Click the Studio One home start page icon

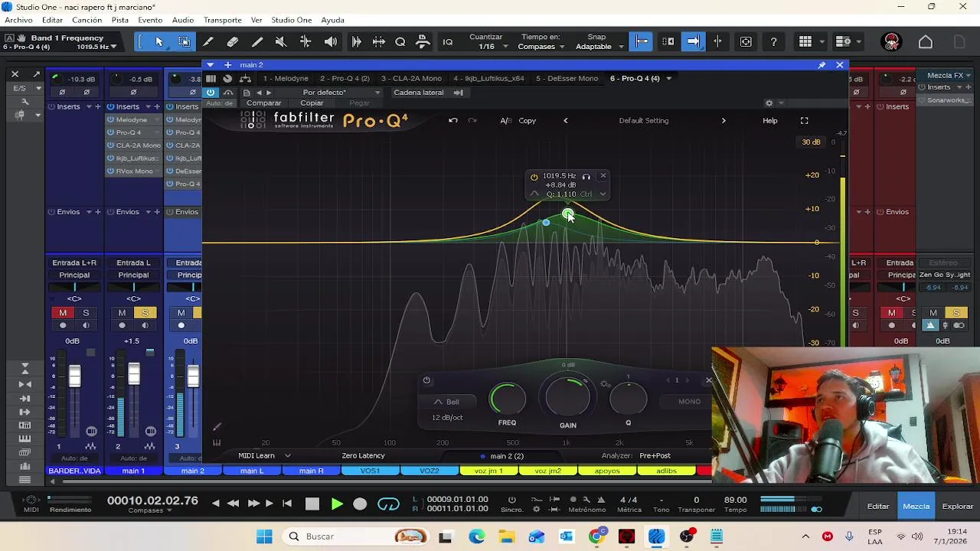[926, 42]
